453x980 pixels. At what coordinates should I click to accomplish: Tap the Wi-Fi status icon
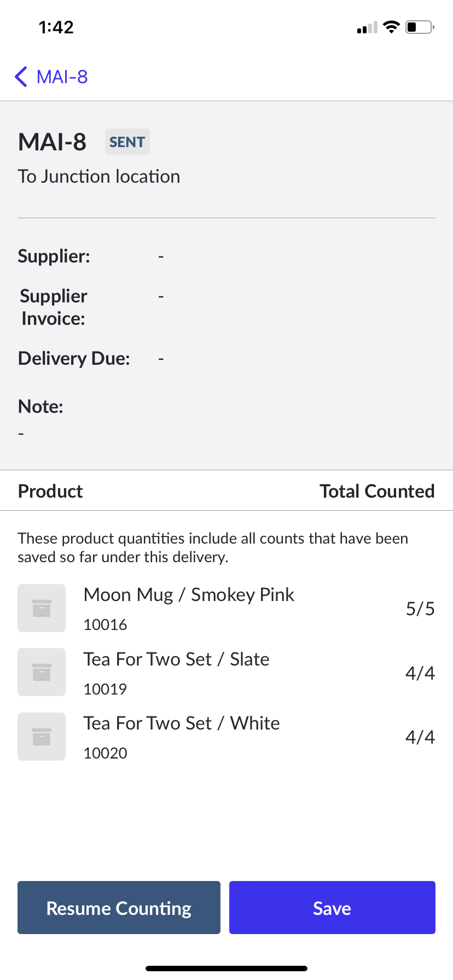coord(391,27)
